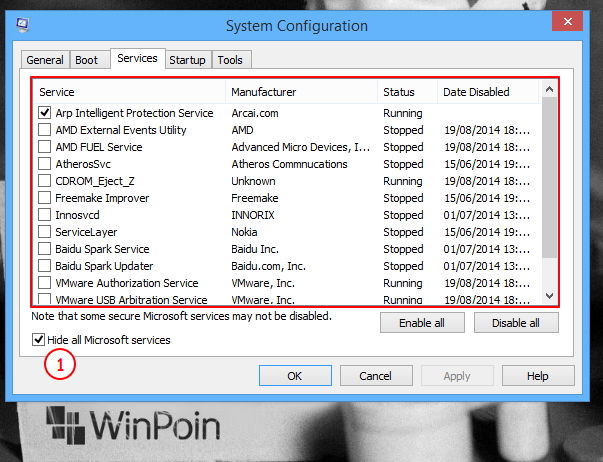Close the System Configuration window
Image resolution: width=603 pixels, height=462 pixels.
click(x=567, y=21)
